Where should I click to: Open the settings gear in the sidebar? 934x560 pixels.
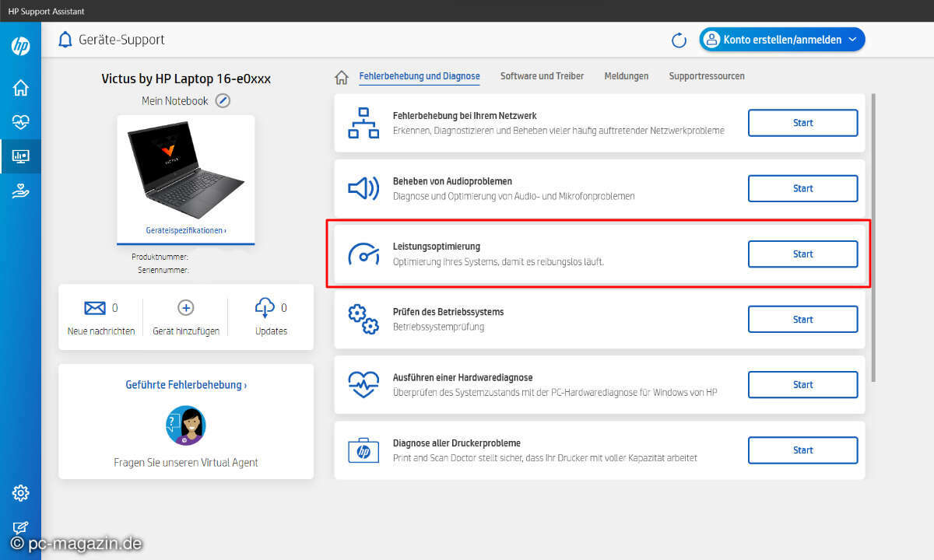click(x=21, y=492)
